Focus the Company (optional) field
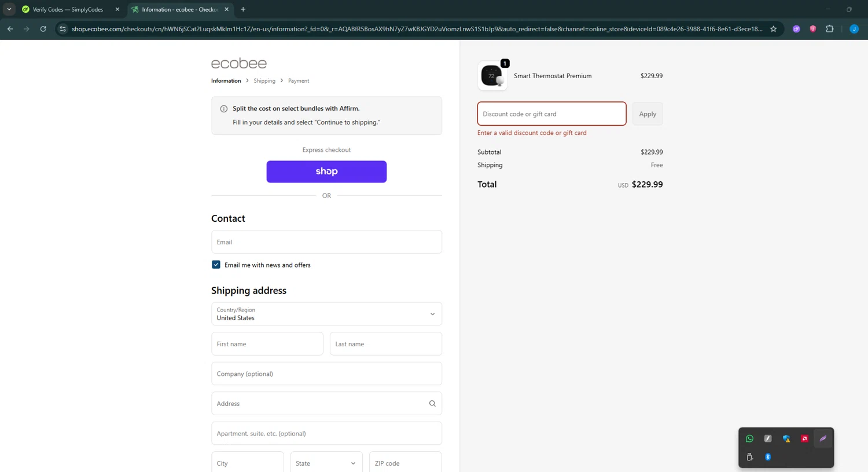Image resolution: width=868 pixels, height=472 pixels. (x=326, y=374)
